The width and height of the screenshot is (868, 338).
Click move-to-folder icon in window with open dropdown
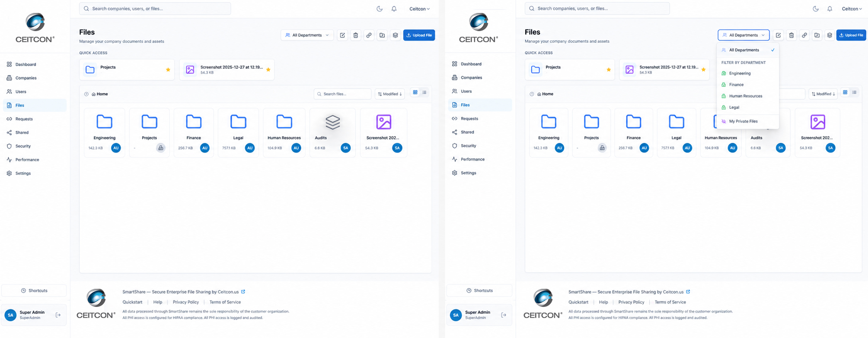[x=817, y=35]
